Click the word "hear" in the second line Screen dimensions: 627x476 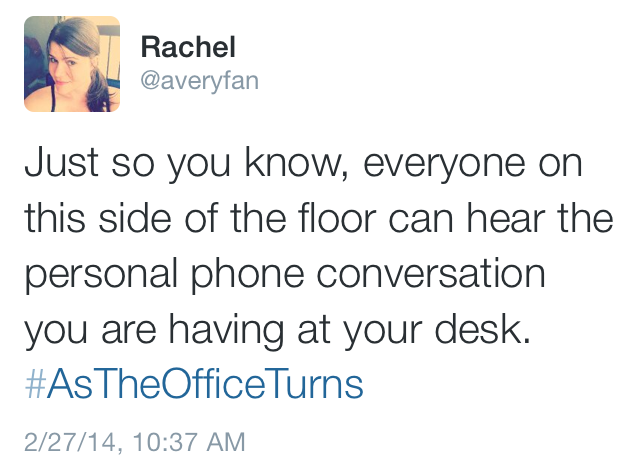pyautogui.click(x=506, y=217)
